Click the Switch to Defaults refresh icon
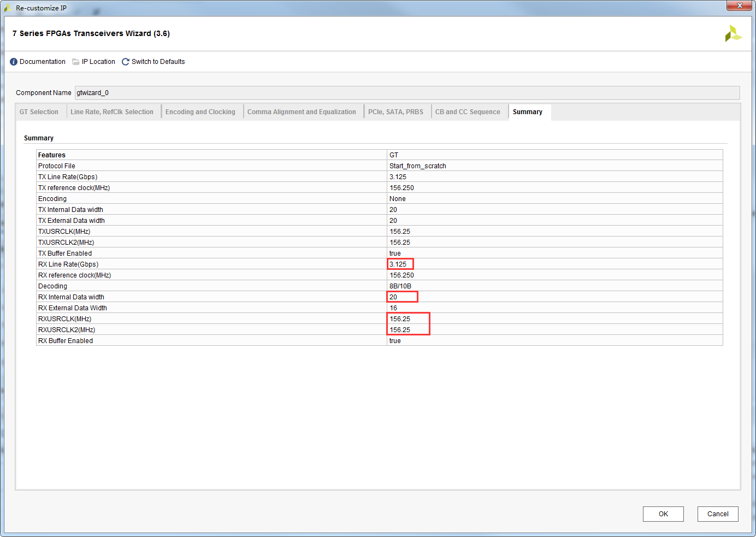 tap(126, 62)
